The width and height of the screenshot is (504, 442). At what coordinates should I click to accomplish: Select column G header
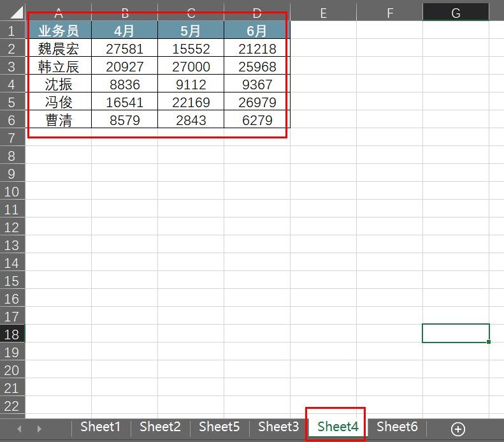point(456,12)
